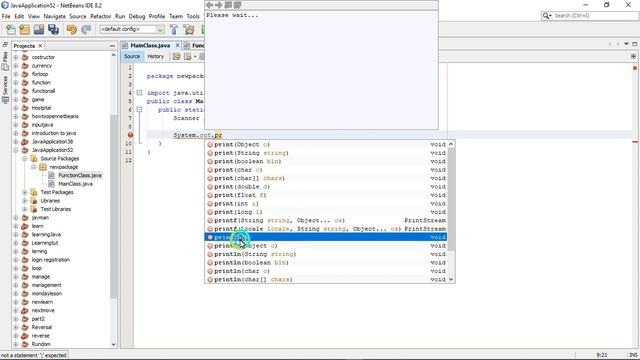Expand the Libraries node
The image size is (640, 360).
24,201
